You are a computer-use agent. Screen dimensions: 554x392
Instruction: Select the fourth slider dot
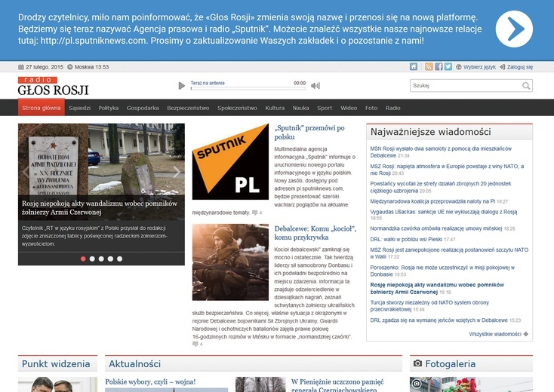click(x=111, y=259)
